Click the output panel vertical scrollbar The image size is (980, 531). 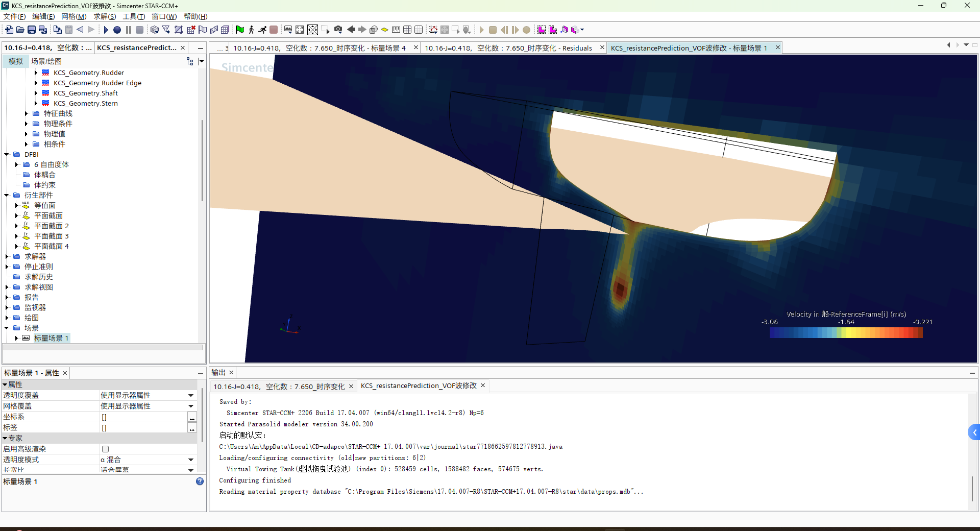point(973,489)
